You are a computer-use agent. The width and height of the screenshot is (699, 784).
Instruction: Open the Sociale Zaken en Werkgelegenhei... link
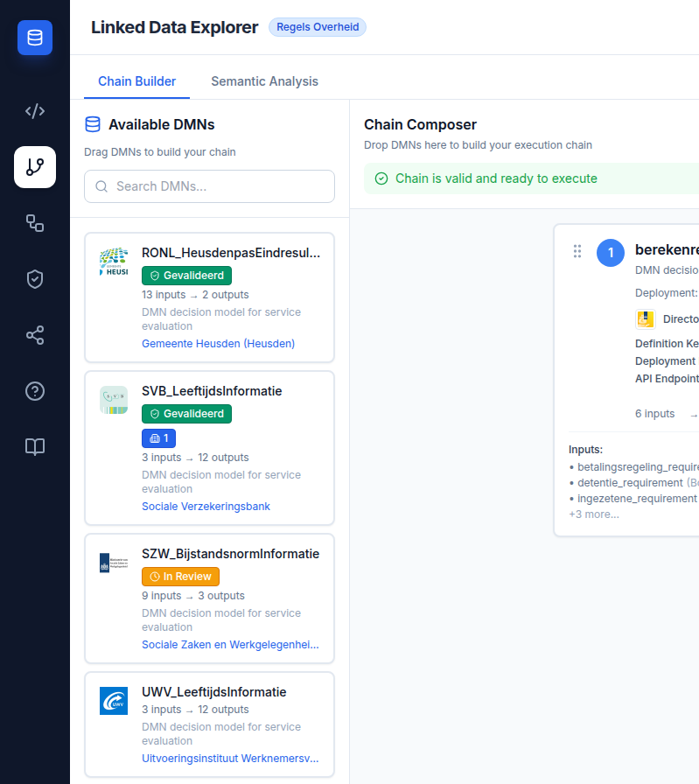tap(230, 645)
